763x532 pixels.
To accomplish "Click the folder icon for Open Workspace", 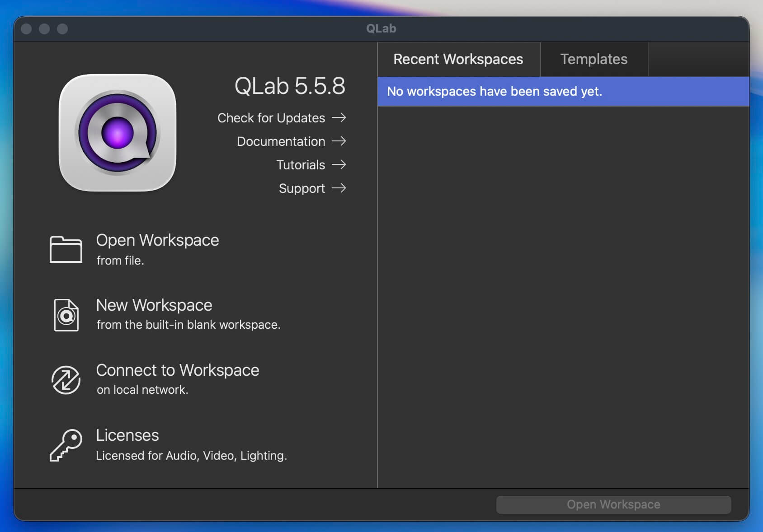I will click(x=66, y=249).
